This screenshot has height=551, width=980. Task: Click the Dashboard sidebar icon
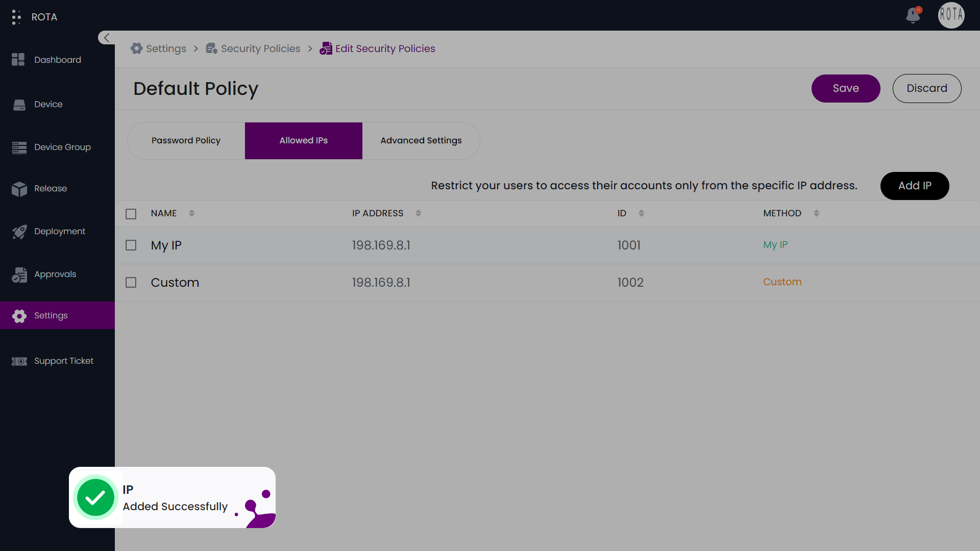pyautogui.click(x=18, y=60)
